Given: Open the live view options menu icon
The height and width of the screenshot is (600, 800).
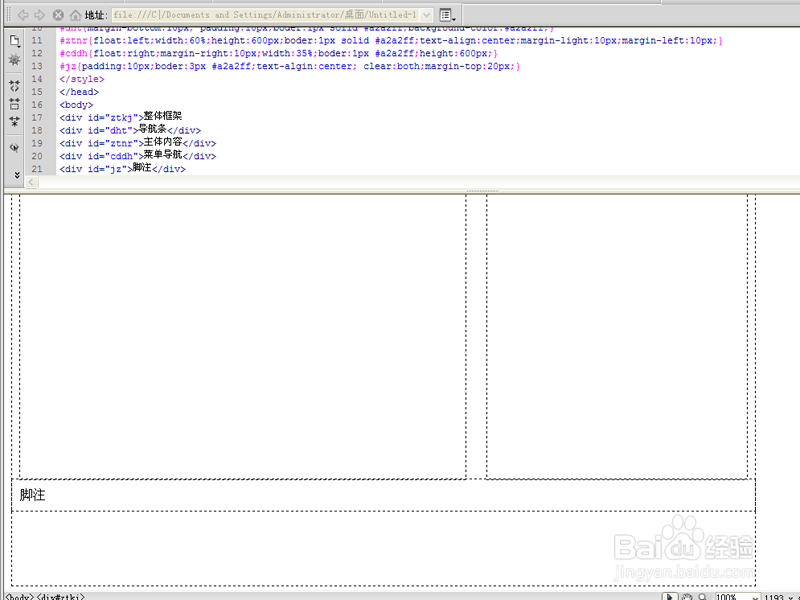Looking at the screenshot, I should 447,15.
